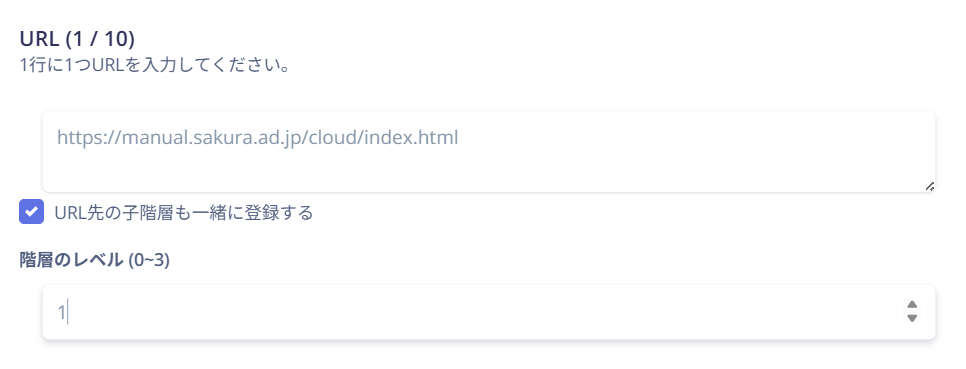Click cloud path segment in placeholder URL
The image size is (966, 369).
point(333,137)
